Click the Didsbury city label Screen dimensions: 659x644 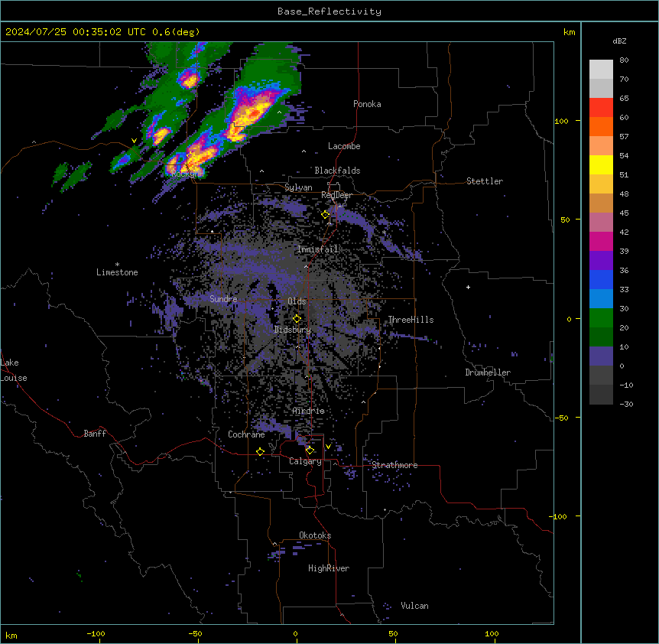click(x=292, y=330)
